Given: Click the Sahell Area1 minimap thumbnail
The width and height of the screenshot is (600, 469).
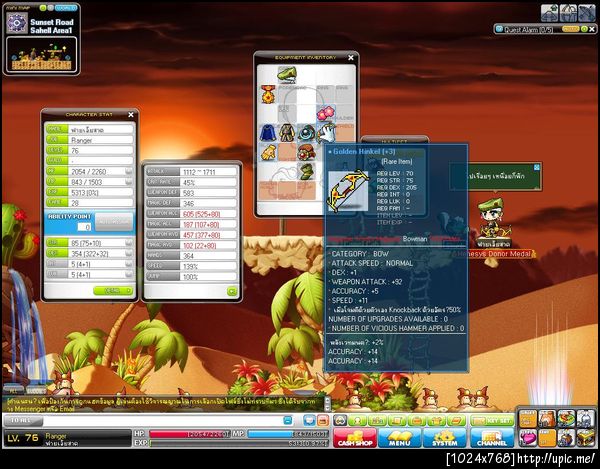Looking at the screenshot, I should coord(41,55).
